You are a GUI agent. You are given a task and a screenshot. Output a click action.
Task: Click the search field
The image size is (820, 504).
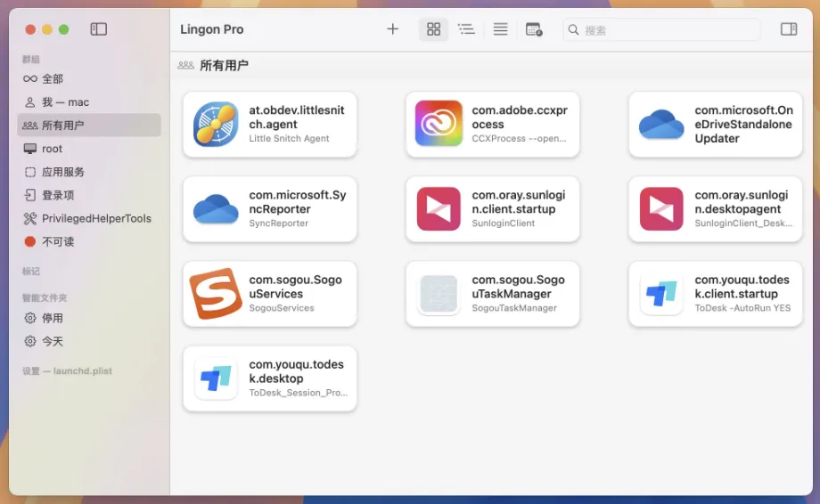tap(661, 29)
